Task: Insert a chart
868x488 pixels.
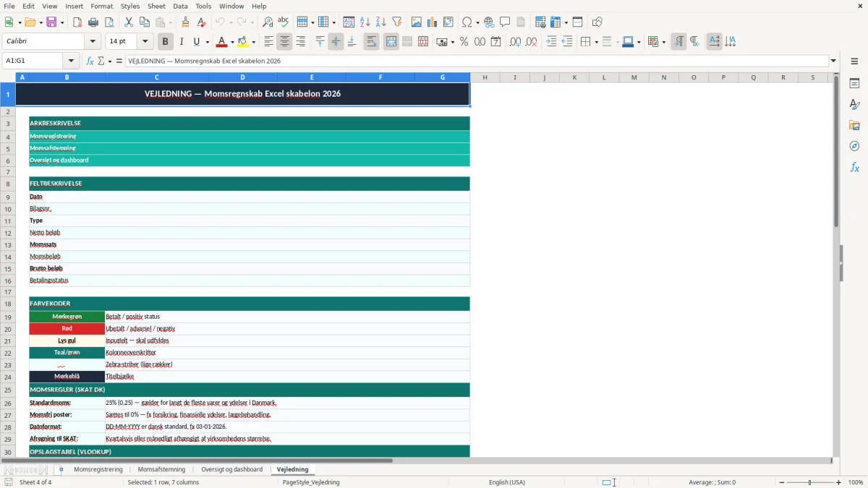Action: [x=433, y=22]
